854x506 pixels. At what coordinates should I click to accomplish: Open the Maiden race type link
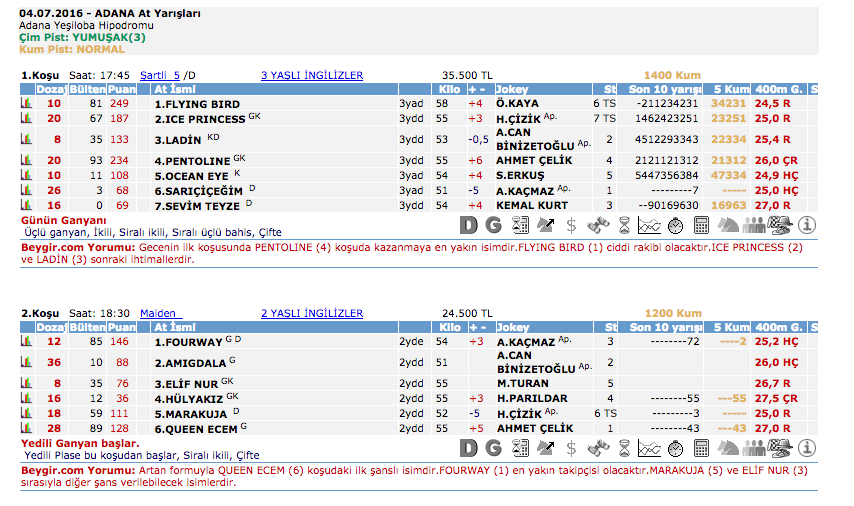[x=158, y=313]
